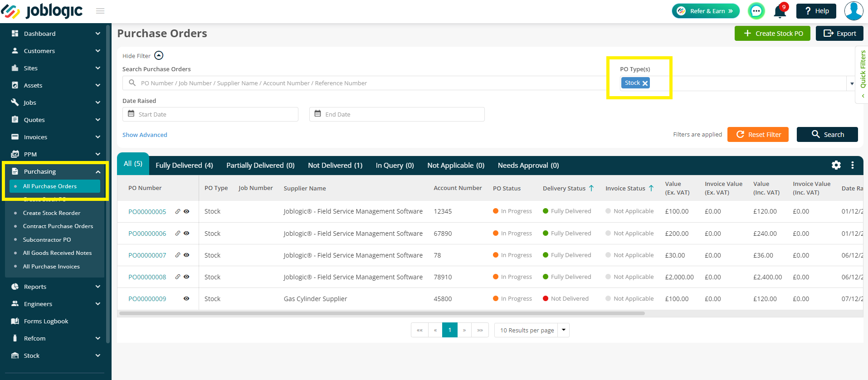Image resolution: width=868 pixels, height=380 pixels.
Task: Open the PO Type(s) dropdown arrow
Action: pos(852,83)
